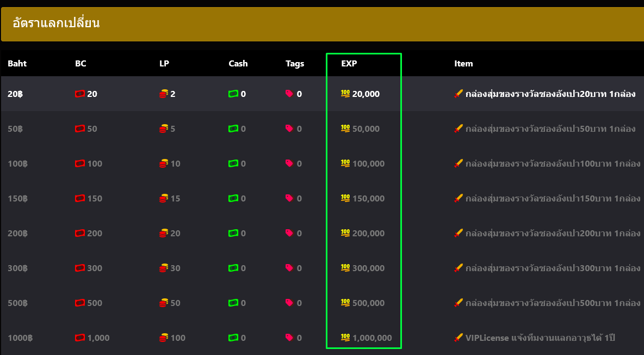The image size is (644, 355).
Task: Click the EXP 100 icon in the 1000฿ row
Action: 345,338
